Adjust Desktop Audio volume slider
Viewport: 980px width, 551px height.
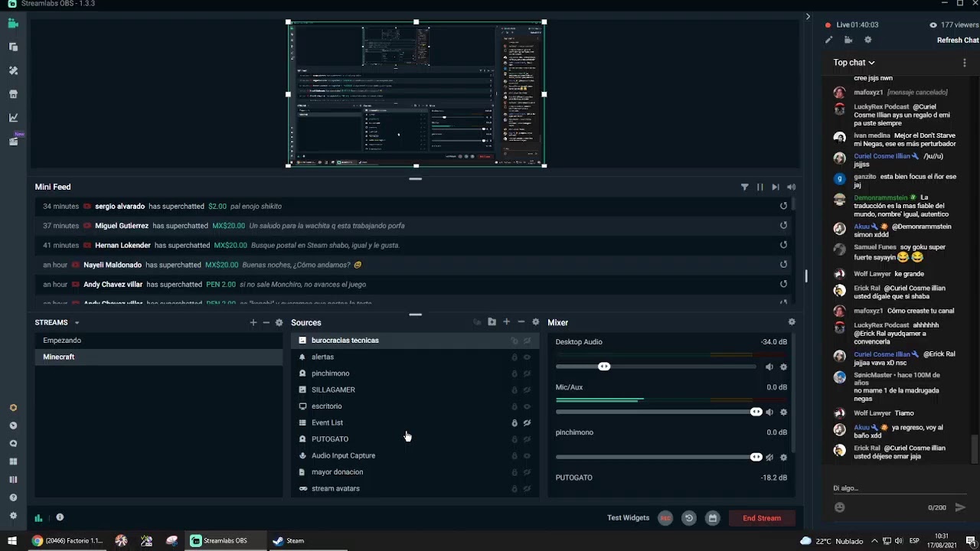coord(656,367)
